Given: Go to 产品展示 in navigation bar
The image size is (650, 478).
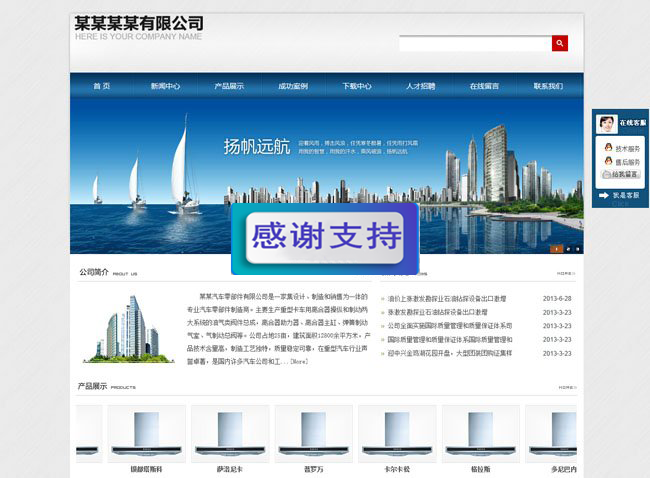Looking at the screenshot, I should (229, 86).
